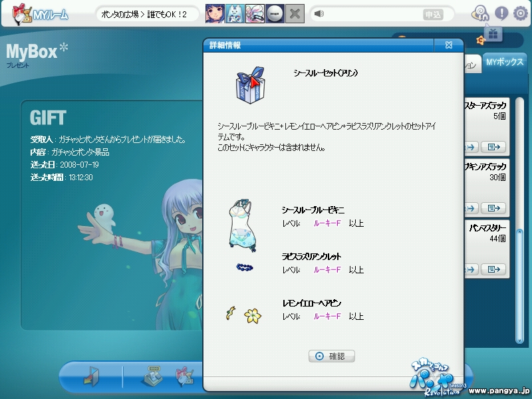Click the 44個 item left arrow button
Screen dimensions: 532x399
[x=471, y=269]
